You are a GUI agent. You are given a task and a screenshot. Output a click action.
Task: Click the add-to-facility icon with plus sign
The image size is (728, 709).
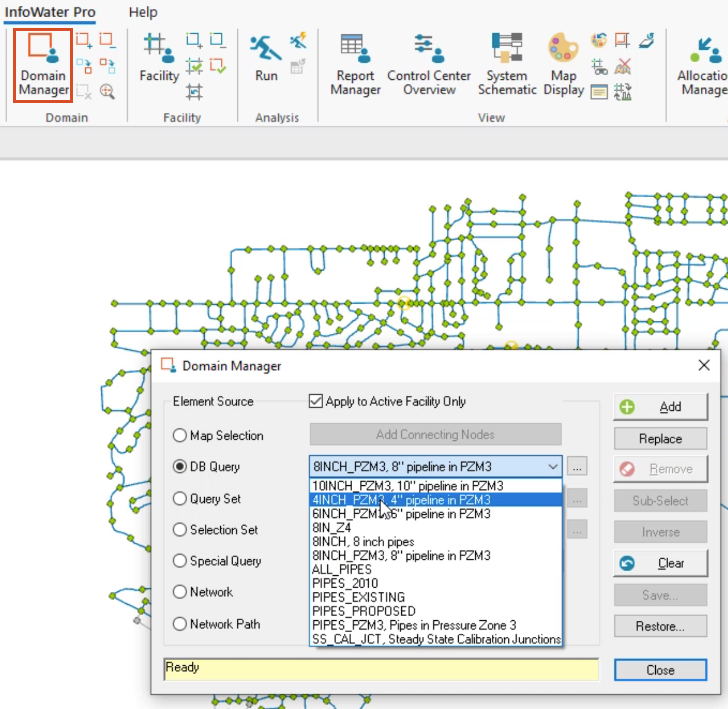[194, 40]
